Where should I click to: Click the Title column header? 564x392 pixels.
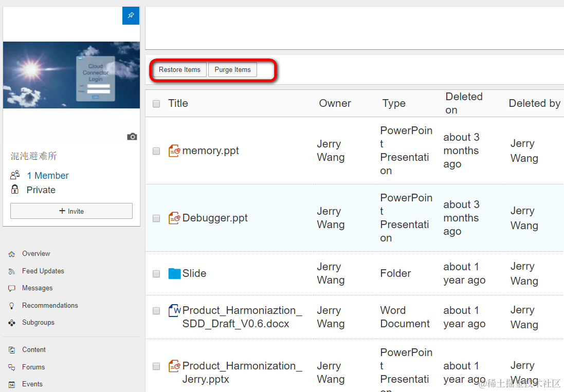(178, 103)
